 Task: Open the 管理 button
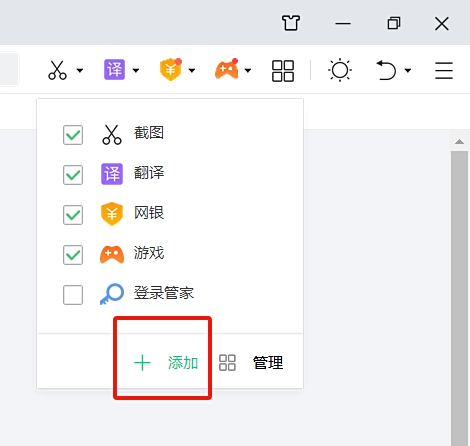point(268,363)
